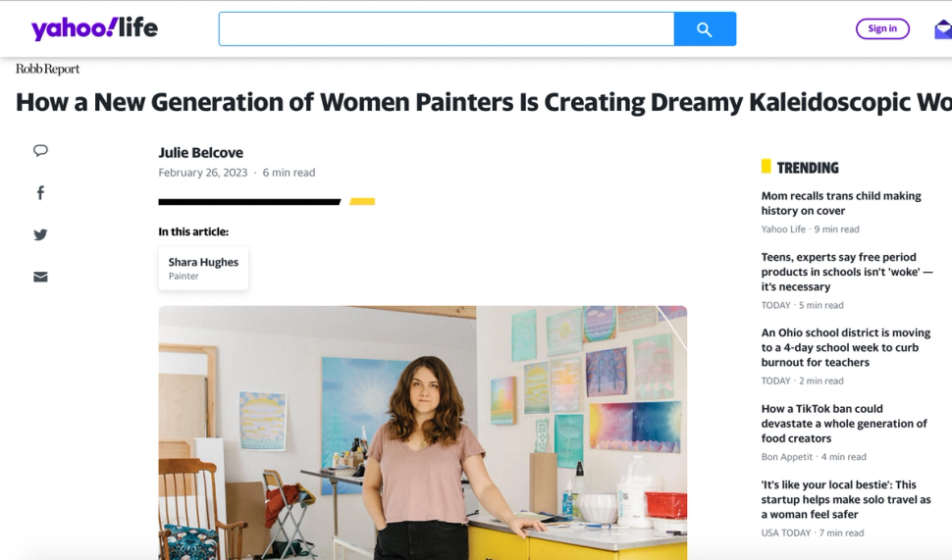Click the article headline about women painters
The image size is (952, 560).
coord(483,102)
